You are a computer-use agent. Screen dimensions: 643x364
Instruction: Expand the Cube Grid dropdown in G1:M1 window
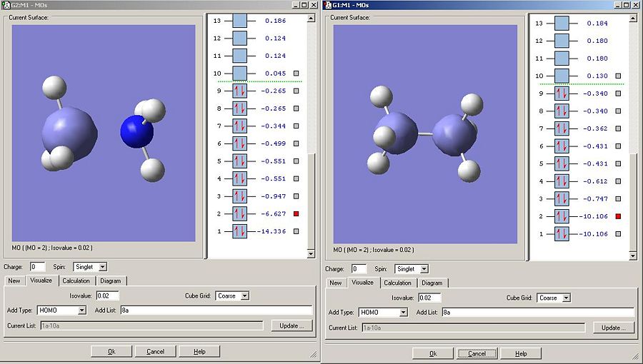pyautogui.click(x=567, y=298)
